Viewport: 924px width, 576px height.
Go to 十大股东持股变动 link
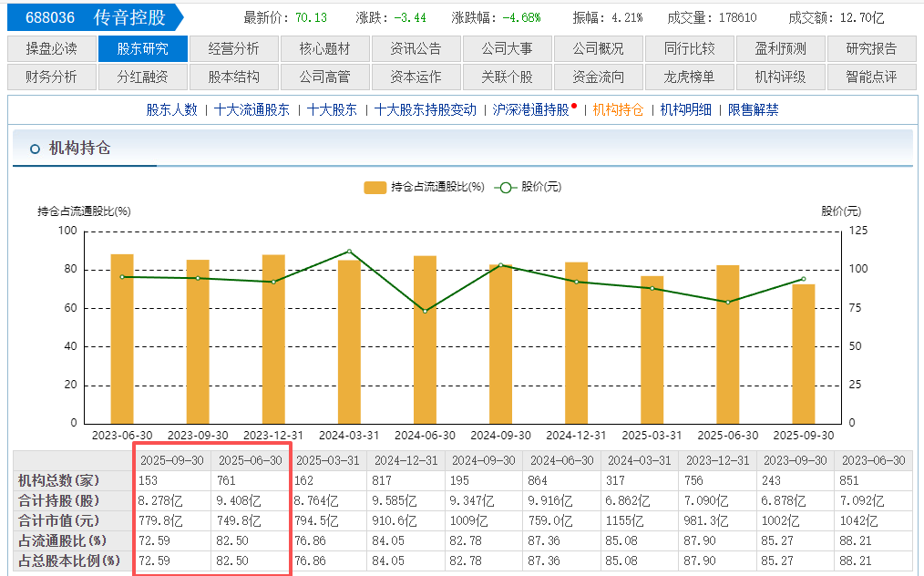click(x=425, y=110)
